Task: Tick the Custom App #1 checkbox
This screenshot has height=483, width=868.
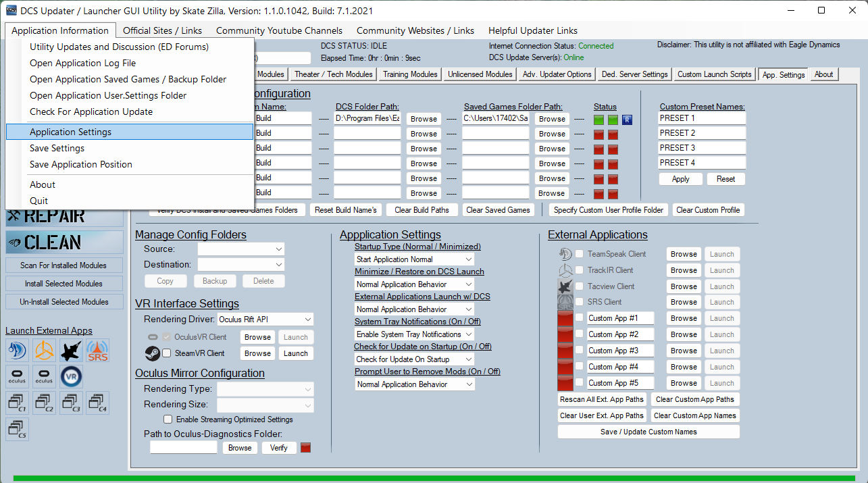Action: click(580, 318)
